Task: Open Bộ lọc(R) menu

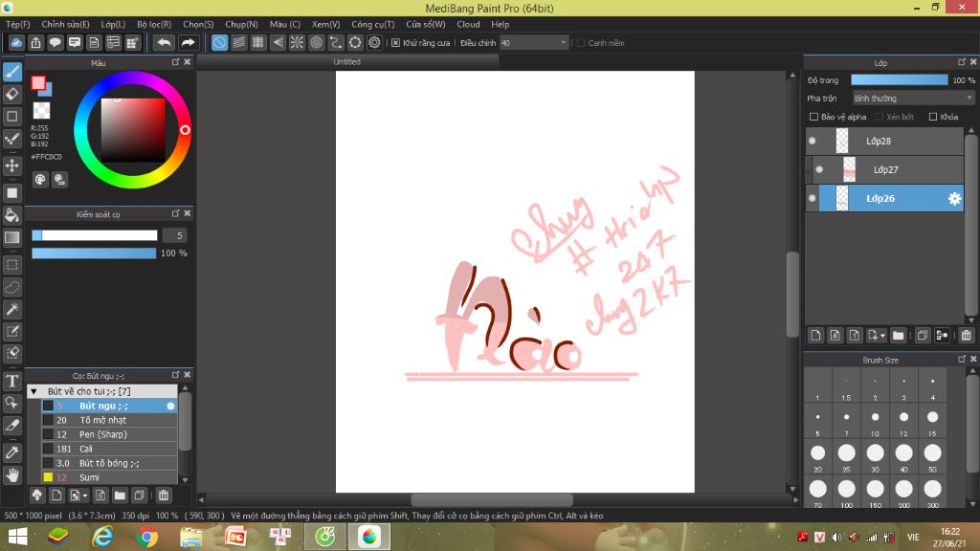Action: (154, 24)
